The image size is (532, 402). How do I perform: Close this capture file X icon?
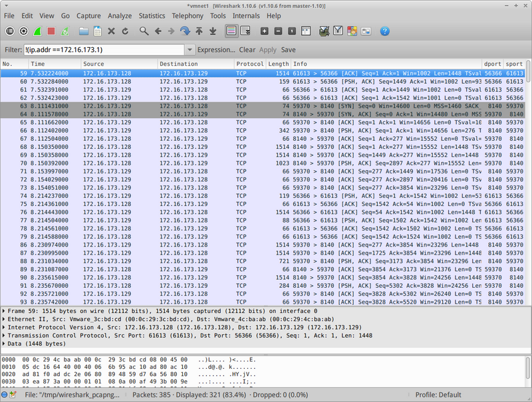pos(111,31)
